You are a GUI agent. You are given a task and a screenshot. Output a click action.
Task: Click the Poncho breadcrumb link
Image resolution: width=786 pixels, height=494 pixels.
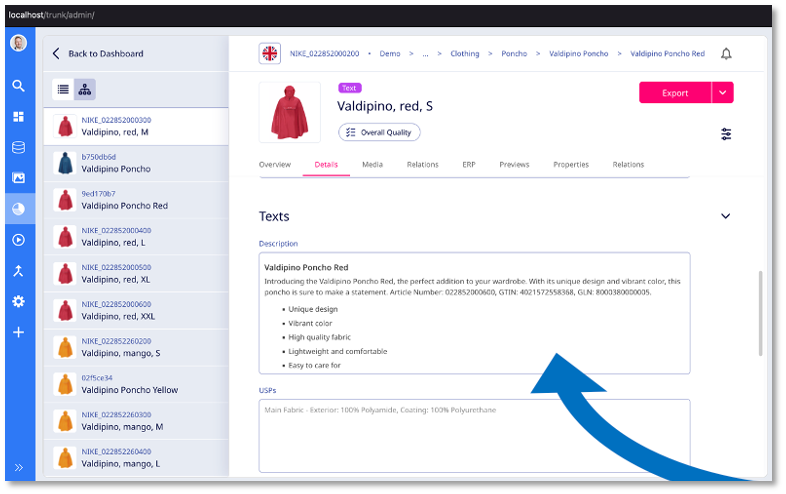[514, 54]
